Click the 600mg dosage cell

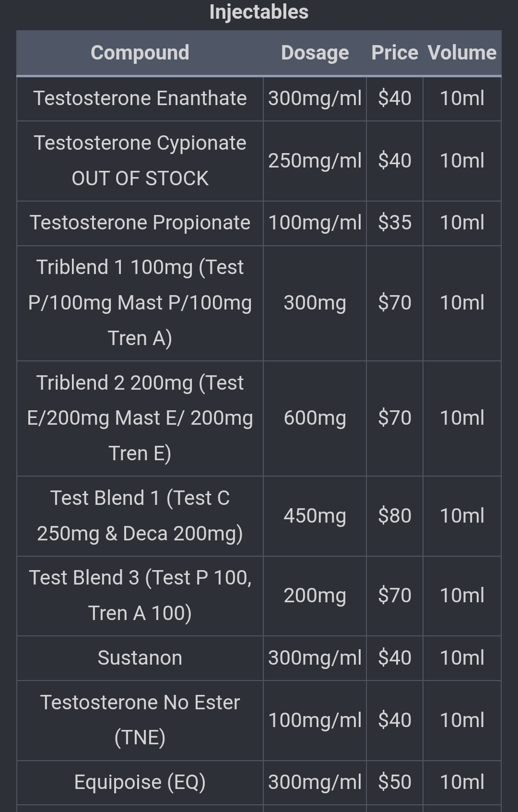point(315,418)
